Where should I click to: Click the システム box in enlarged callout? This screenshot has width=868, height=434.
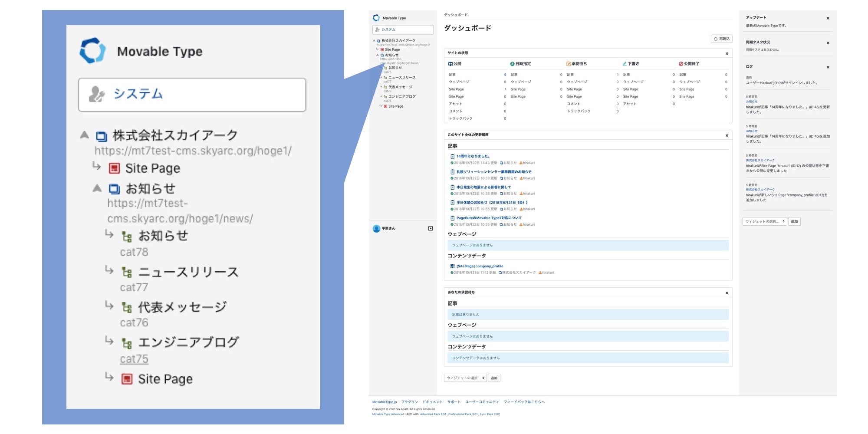(x=192, y=95)
